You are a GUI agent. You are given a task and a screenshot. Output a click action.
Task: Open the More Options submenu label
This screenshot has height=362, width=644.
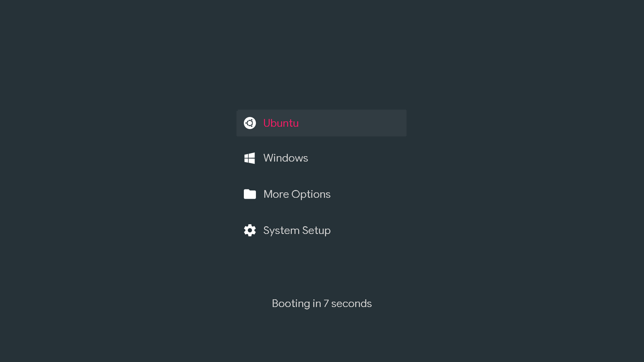[x=297, y=194]
